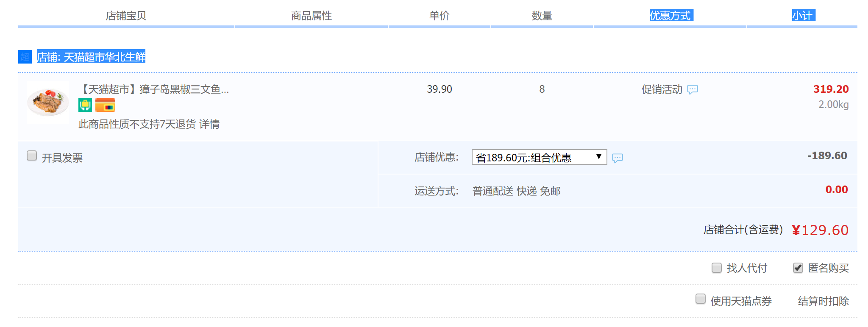The height and width of the screenshot is (327, 868).
Task: Click the unit price 39.90
Action: tap(440, 89)
